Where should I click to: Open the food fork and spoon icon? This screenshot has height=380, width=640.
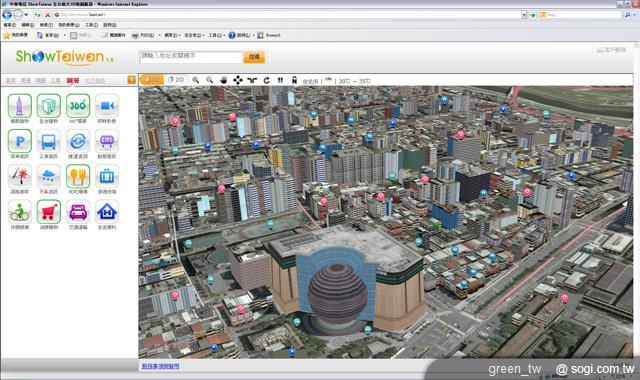(x=78, y=176)
